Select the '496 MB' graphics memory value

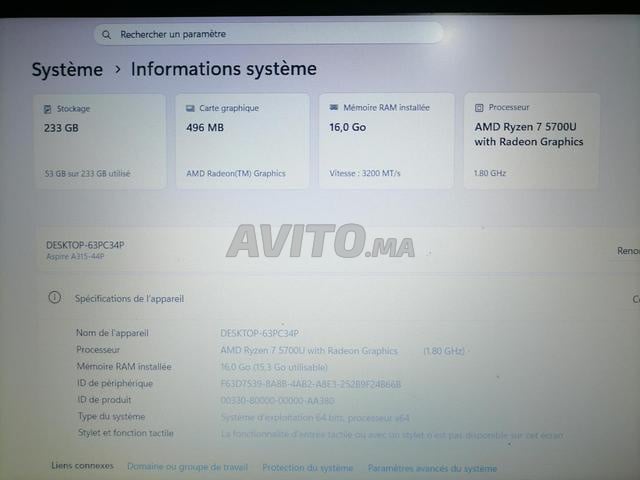coord(205,128)
